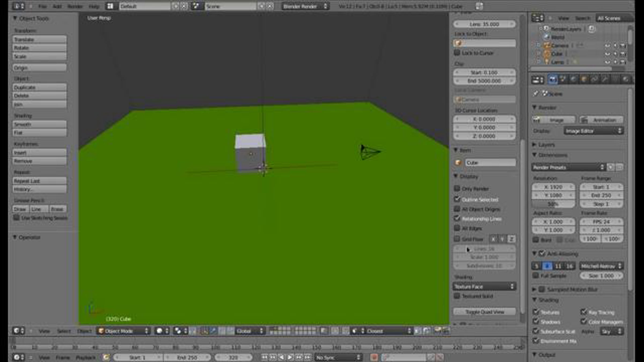644x362 pixels.
Task: Click Render Image camera icon button
Action: click(x=554, y=120)
